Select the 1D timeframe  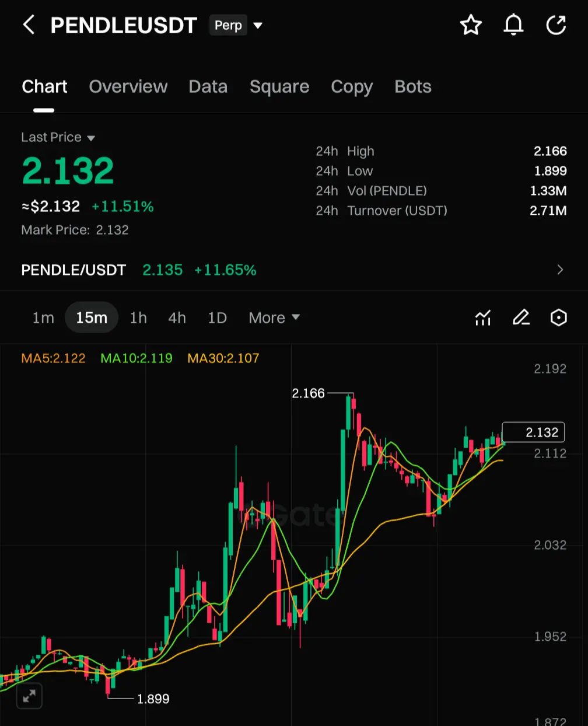click(x=217, y=317)
